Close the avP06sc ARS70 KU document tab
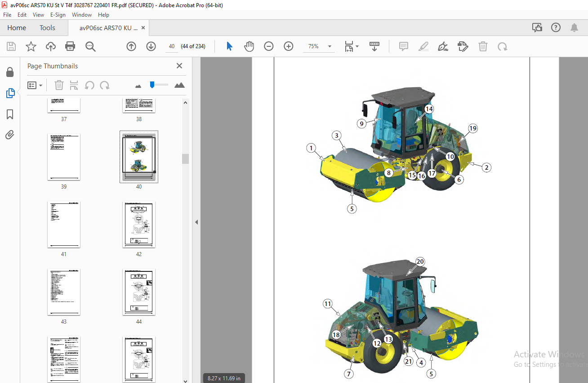588x383 pixels. [x=143, y=28]
